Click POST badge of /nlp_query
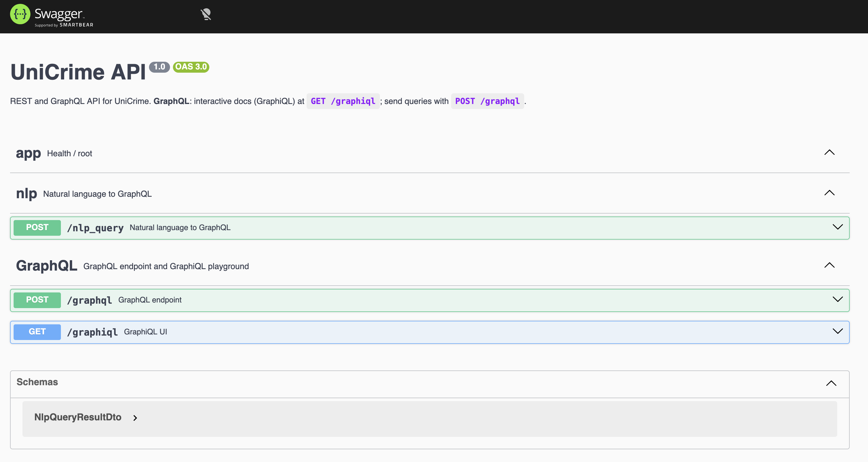 coord(37,228)
